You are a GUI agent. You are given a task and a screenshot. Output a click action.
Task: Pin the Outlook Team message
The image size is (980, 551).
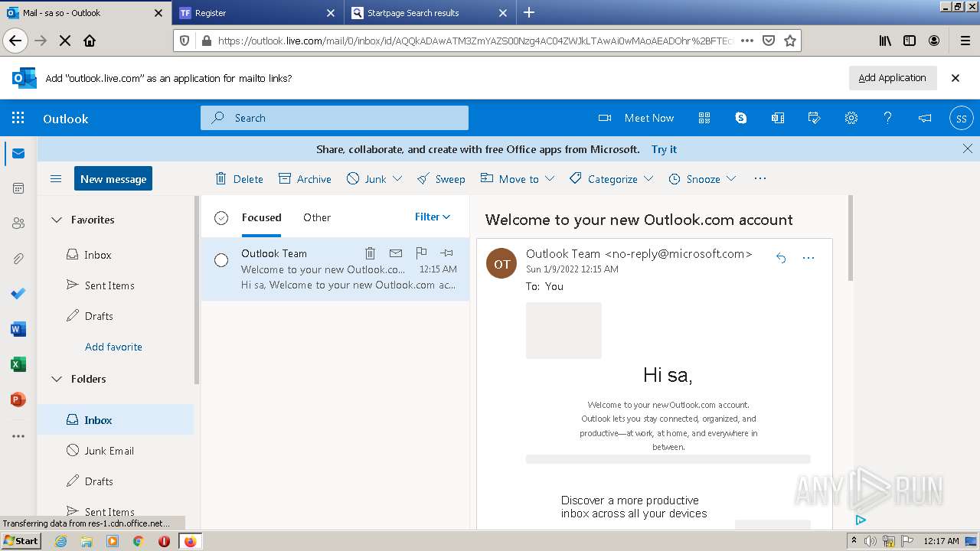coord(446,253)
